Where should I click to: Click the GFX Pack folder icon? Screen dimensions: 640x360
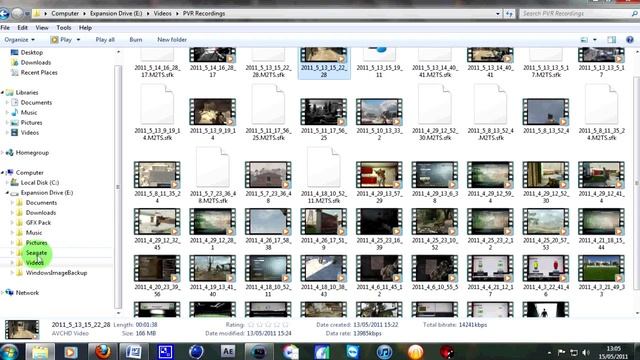[x=19, y=222]
